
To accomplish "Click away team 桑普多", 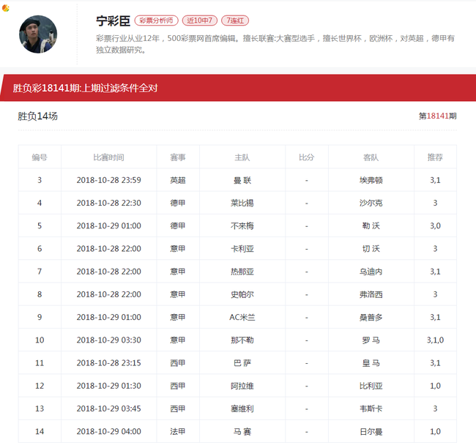I will (371, 318).
